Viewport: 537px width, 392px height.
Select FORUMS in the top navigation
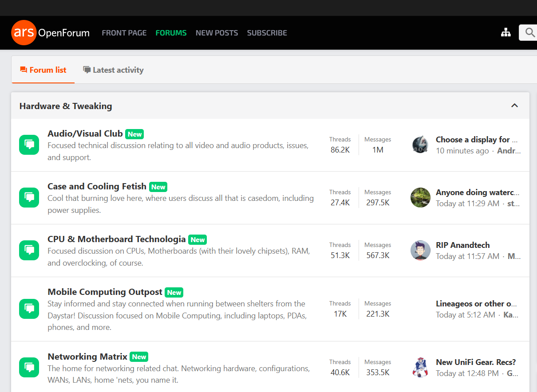(x=171, y=33)
